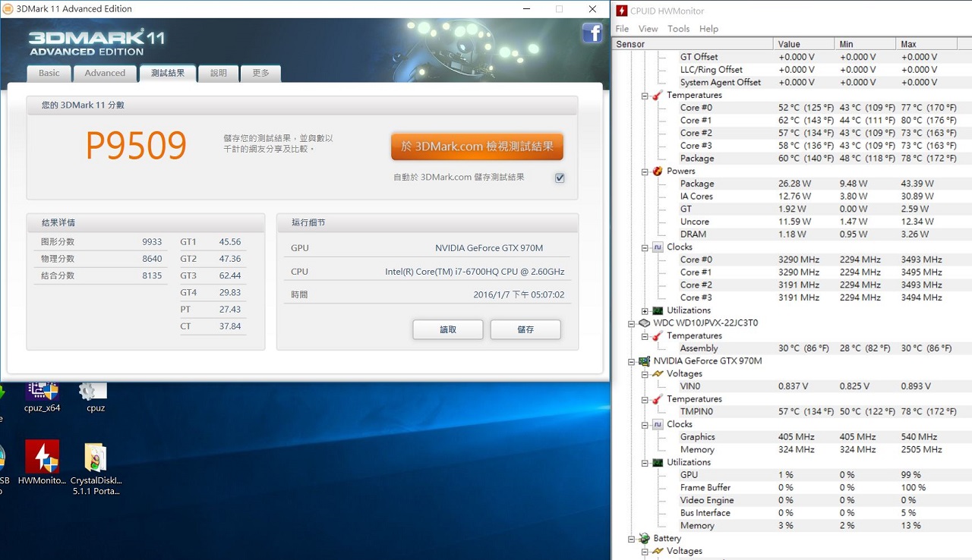Click the Value column header
This screenshot has height=560, width=972.
click(804, 44)
